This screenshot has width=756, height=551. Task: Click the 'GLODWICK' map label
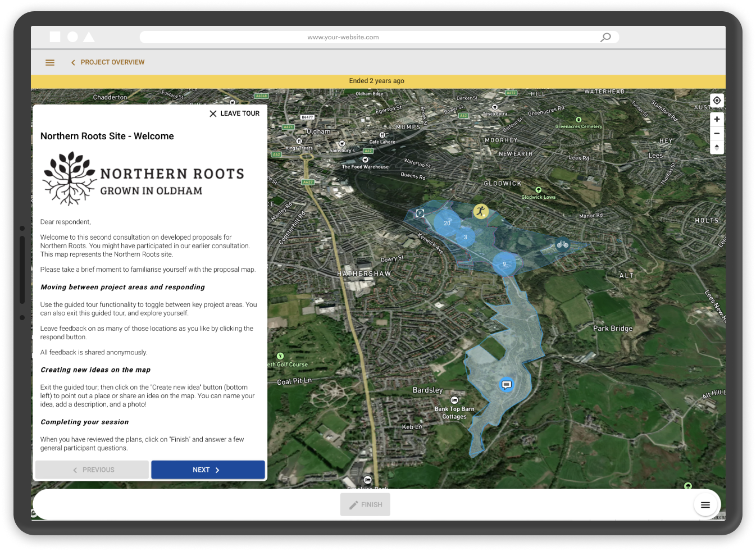pos(503,184)
